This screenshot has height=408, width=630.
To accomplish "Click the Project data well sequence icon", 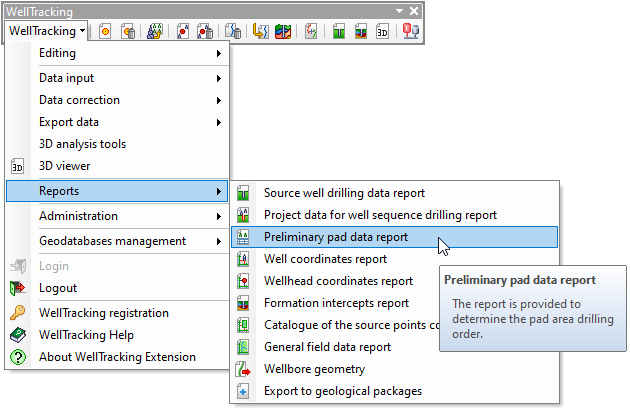I will pos(243,215).
